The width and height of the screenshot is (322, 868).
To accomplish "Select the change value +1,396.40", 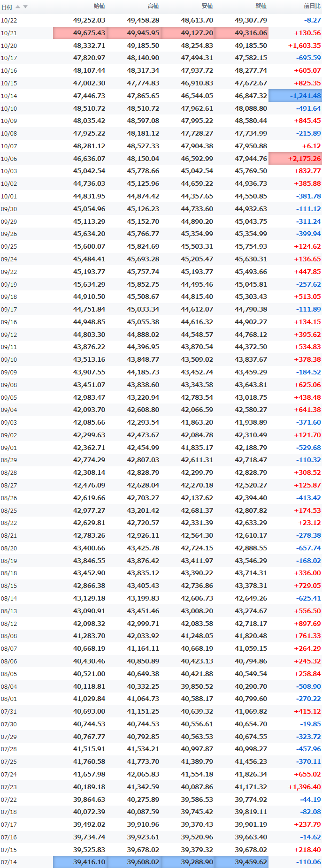I will [x=304, y=787].
